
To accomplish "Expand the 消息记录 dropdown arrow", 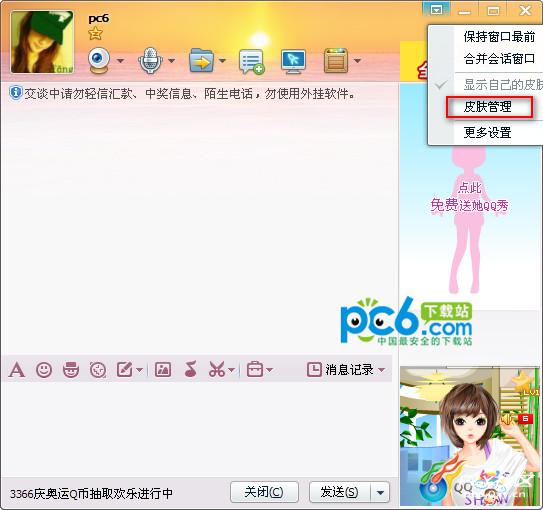I will click(x=381, y=370).
